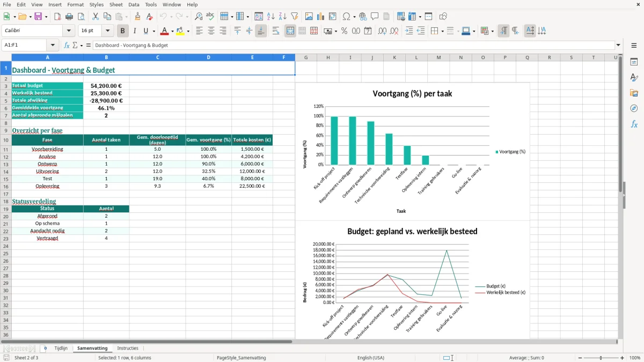The height and width of the screenshot is (362, 644).
Task: Insert a chart
Action: pyautogui.click(x=321, y=17)
